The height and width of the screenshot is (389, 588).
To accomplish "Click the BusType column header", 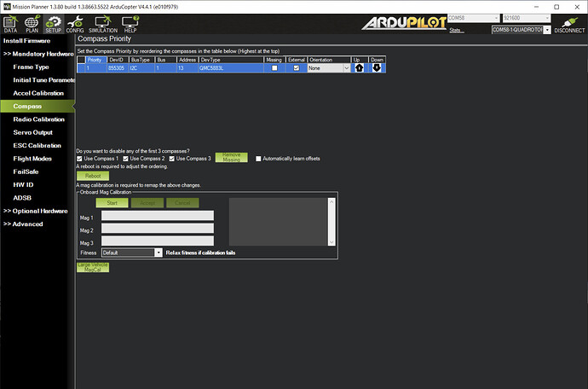I will [x=141, y=60].
